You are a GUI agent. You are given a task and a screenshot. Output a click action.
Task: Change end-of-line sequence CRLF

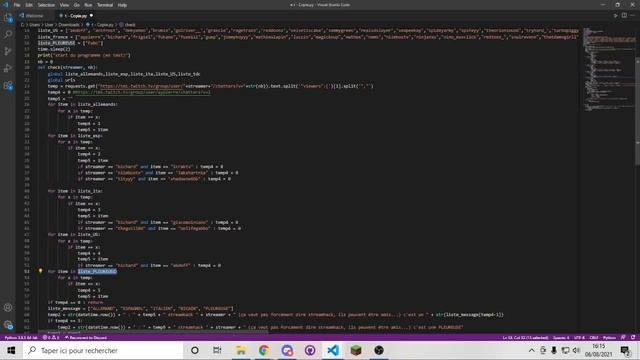(x=593, y=338)
